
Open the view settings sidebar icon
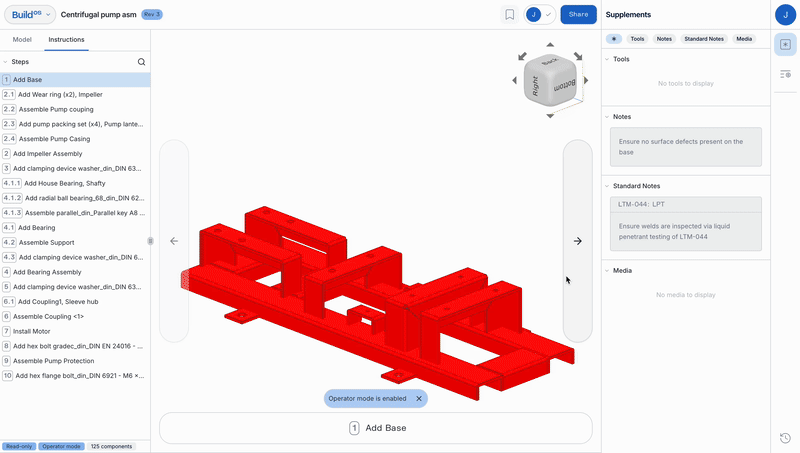785,74
